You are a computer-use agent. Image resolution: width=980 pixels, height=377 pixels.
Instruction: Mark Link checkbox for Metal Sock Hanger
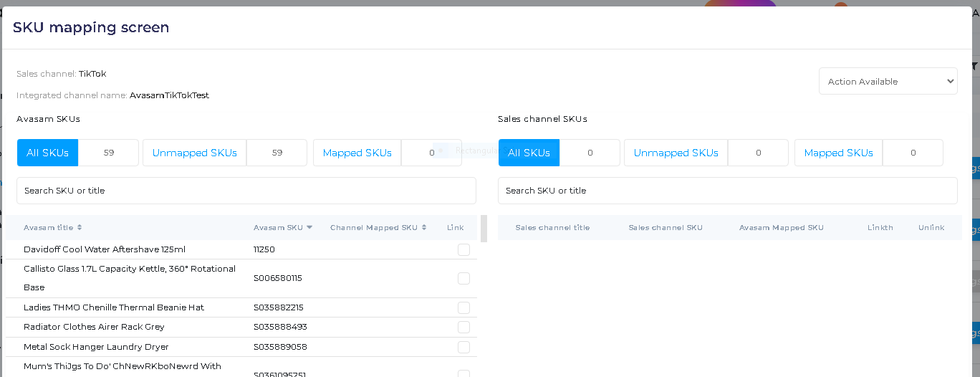pyautogui.click(x=463, y=347)
